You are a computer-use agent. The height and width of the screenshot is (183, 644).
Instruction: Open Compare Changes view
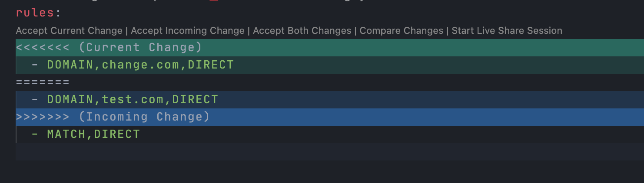tap(402, 31)
